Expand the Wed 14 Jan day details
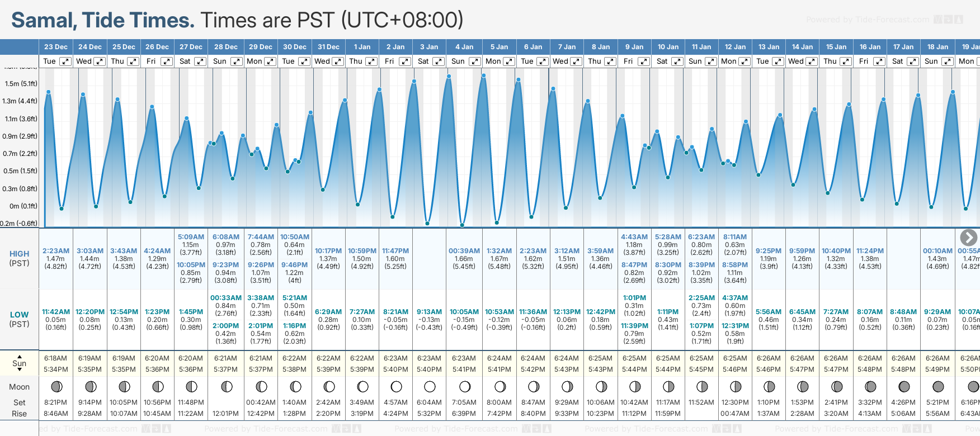Viewport: 980px width, 436px height. click(x=812, y=61)
